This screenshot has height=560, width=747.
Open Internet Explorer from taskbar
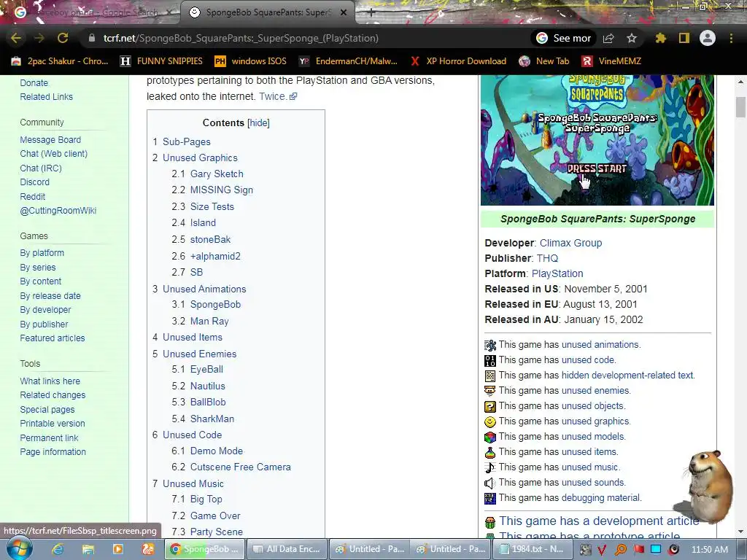58,549
